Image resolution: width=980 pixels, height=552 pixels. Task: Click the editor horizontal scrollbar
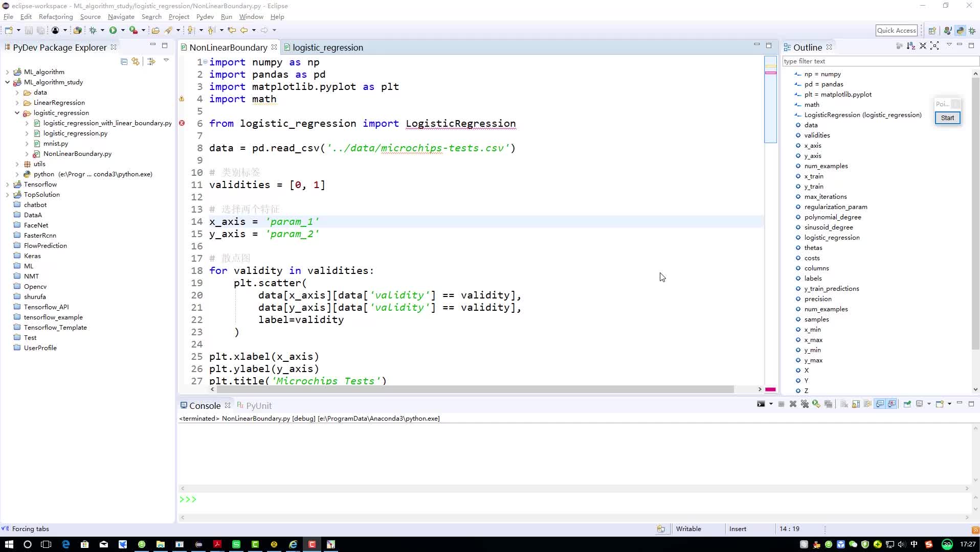pos(476,389)
